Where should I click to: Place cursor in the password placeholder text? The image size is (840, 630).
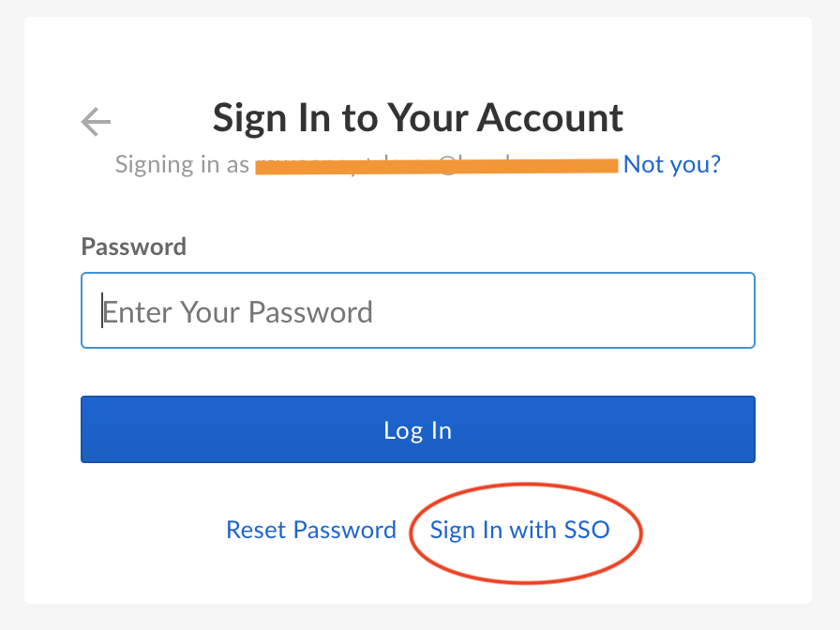[x=237, y=311]
